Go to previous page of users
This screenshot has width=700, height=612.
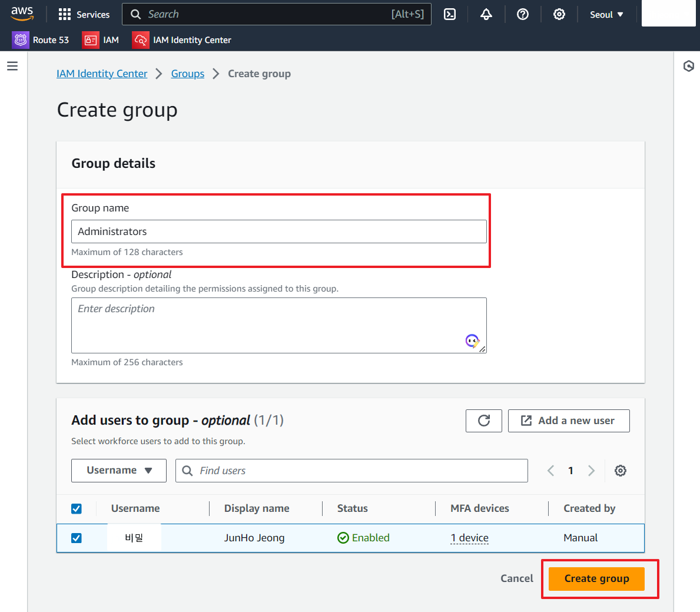pos(551,471)
